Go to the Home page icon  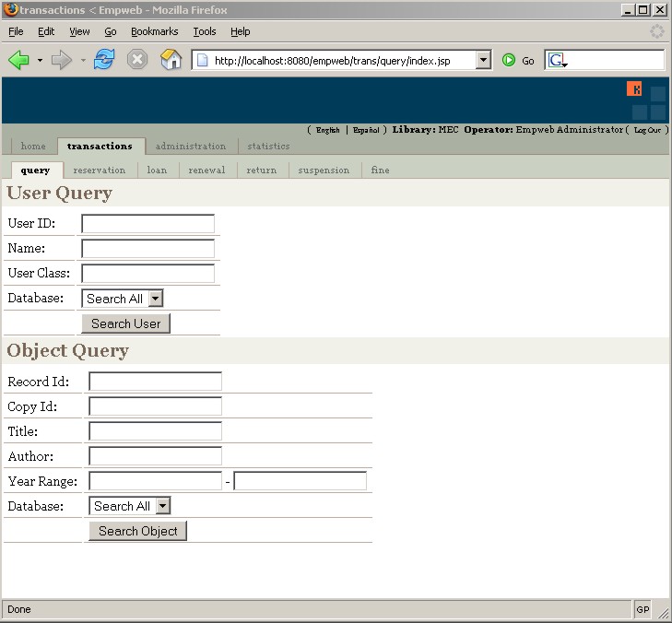(x=171, y=60)
